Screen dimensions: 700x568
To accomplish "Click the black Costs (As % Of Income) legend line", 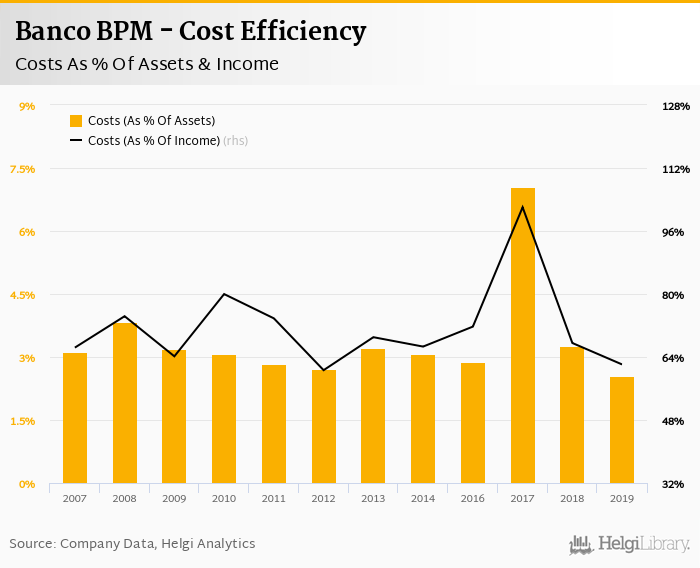I will click(x=76, y=141).
